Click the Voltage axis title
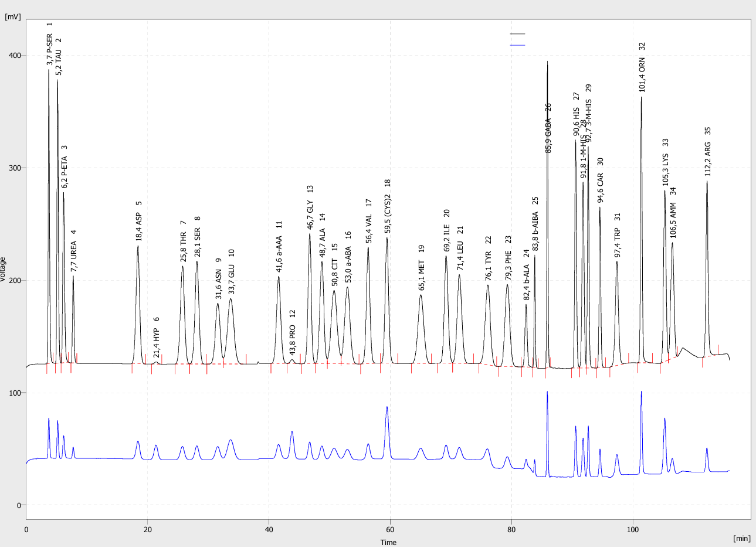The image size is (756, 548). (x=4, y=269)
